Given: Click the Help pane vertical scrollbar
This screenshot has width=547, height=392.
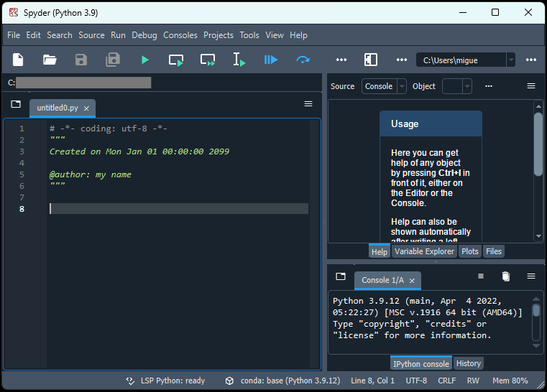Looking at the screenshot, I should (538, 144).
